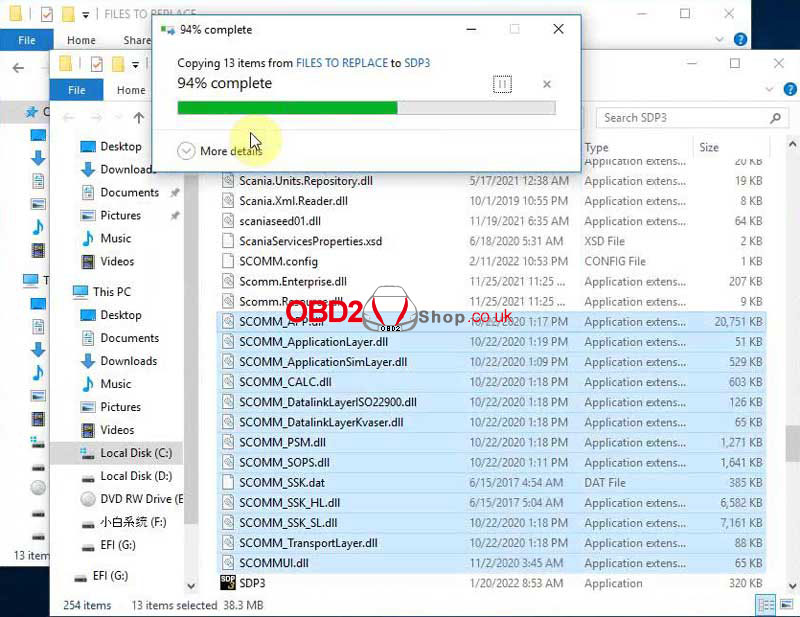
Task: Click navigation pane scroll down arrow
Action: (x=191, y=586)
